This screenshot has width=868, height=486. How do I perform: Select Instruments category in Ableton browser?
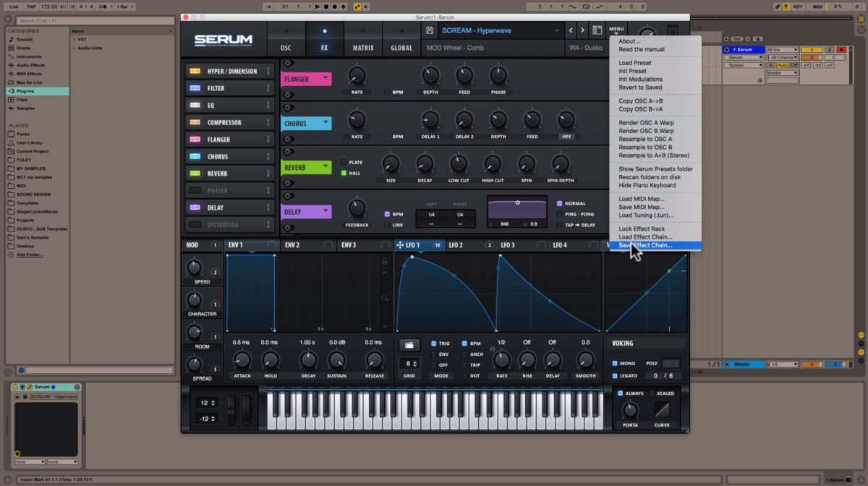[29, 56]
